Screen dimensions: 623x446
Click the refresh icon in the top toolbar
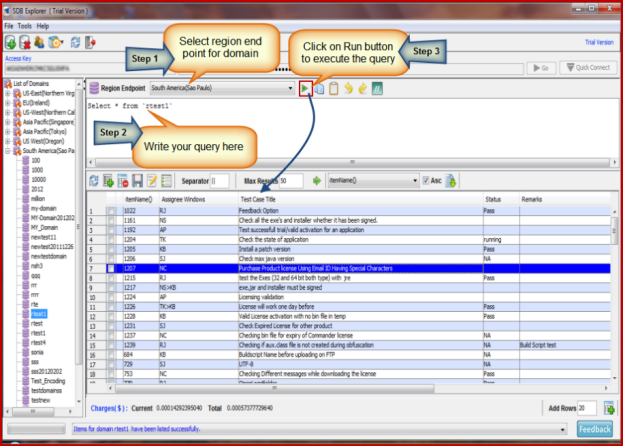(x=75, y=42)
